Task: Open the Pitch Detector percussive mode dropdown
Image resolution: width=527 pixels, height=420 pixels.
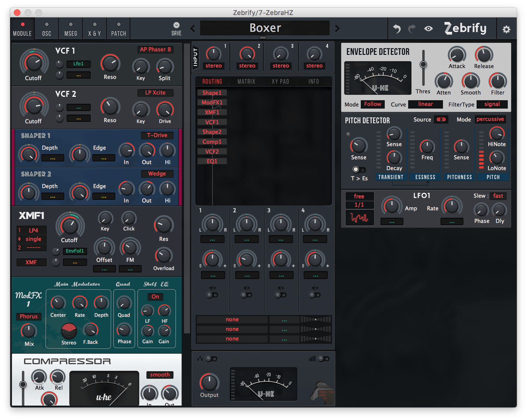Action: tap(490, 119)
